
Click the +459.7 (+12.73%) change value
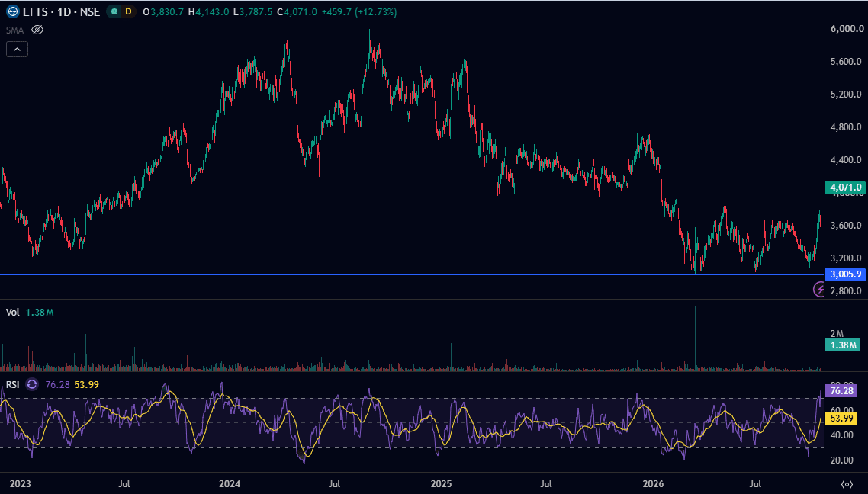click(x=358, y=11)
